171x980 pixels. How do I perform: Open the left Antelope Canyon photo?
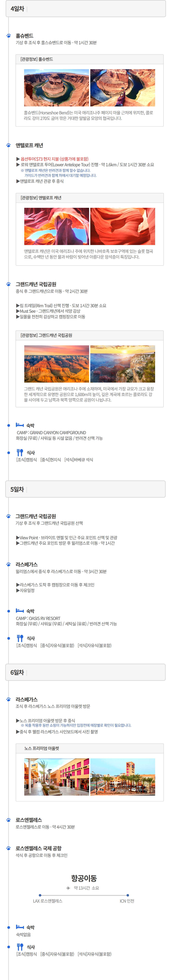pyautogui.click(x=56, y=226)
